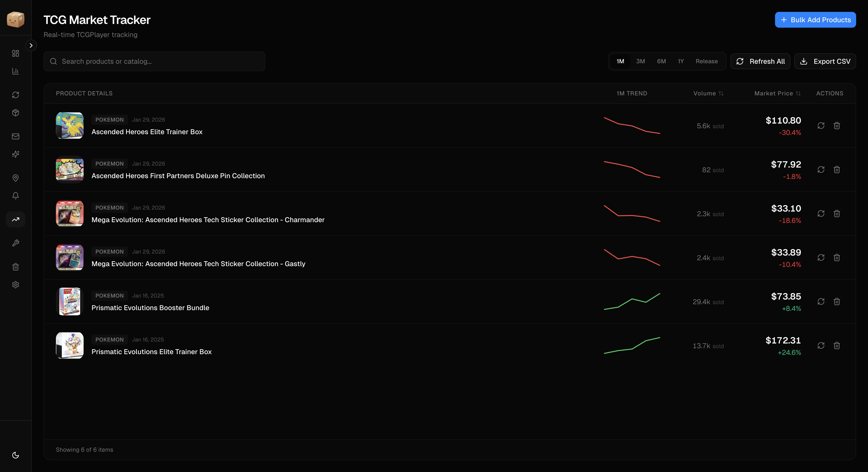Click the mail envelope sidebar icon
The width and height of the screenshot is (868, 472).
[16, 136]
